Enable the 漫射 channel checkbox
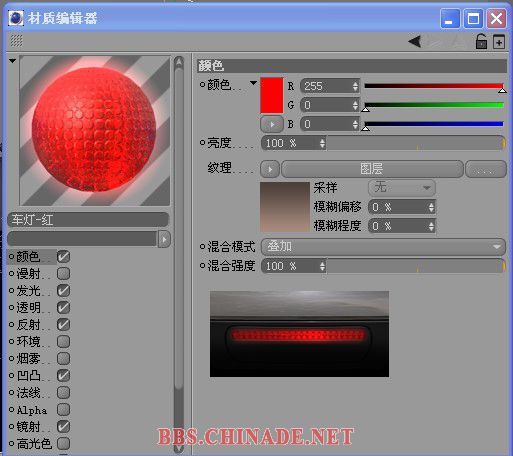The height and width of the screenshot is (456, 513). (x=63, y=274)
